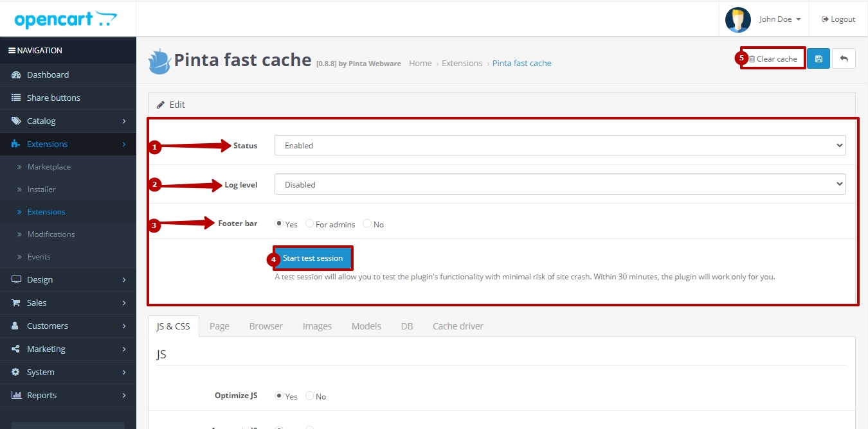This screenshot has height=429, width=868.
Task: Select Optimize JS Yes option
Action: point(279,396)
